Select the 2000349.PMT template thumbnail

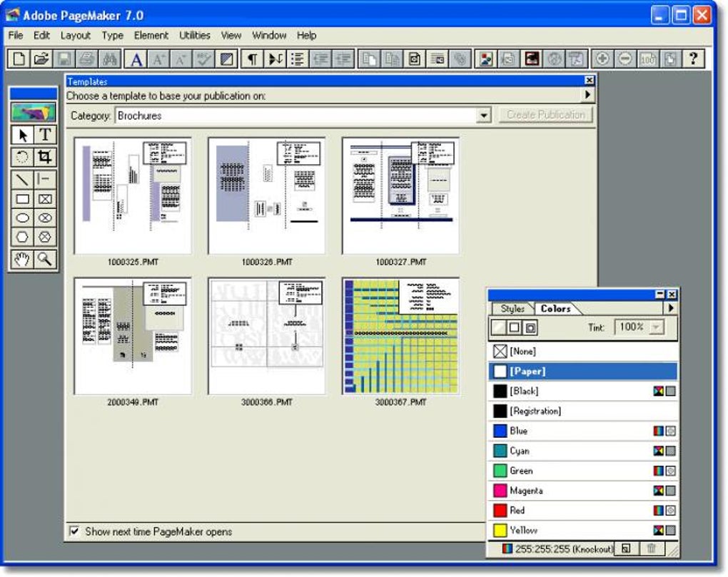[x=133, y=336]
